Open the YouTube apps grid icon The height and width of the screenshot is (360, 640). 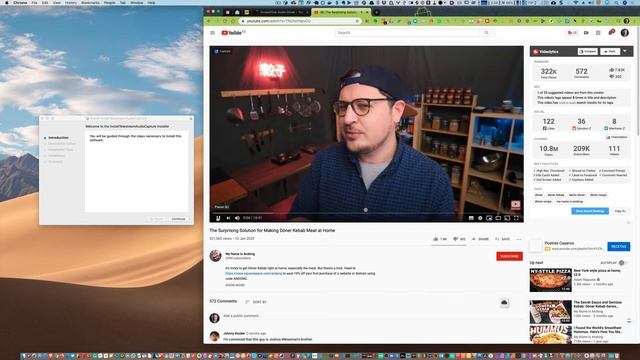[x=598, y=33]
